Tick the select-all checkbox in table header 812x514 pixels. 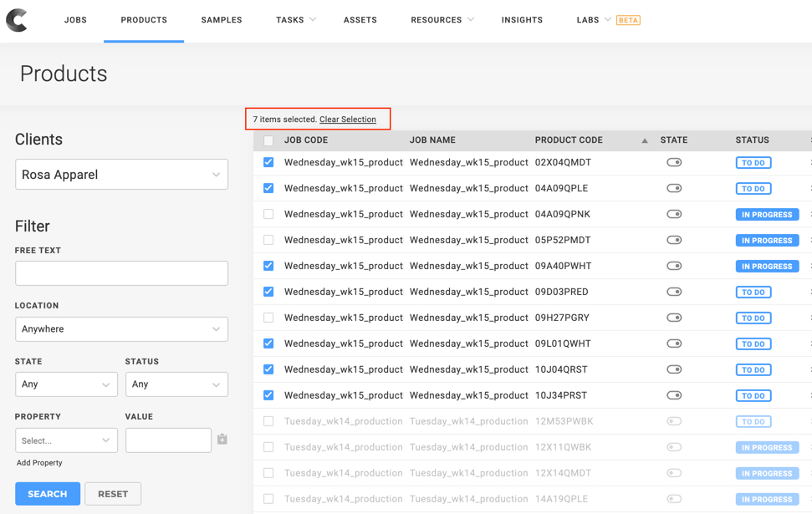(x=268, y=141)
